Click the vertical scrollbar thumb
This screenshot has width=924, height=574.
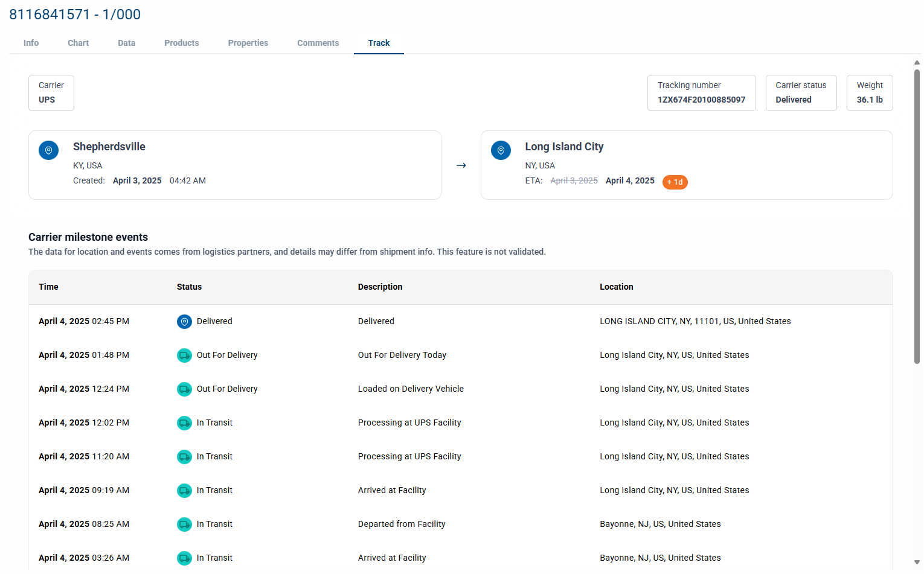pos(917,216)
